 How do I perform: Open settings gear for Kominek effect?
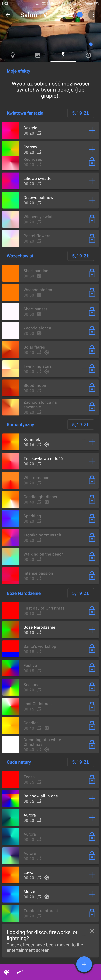coord(47,445)
